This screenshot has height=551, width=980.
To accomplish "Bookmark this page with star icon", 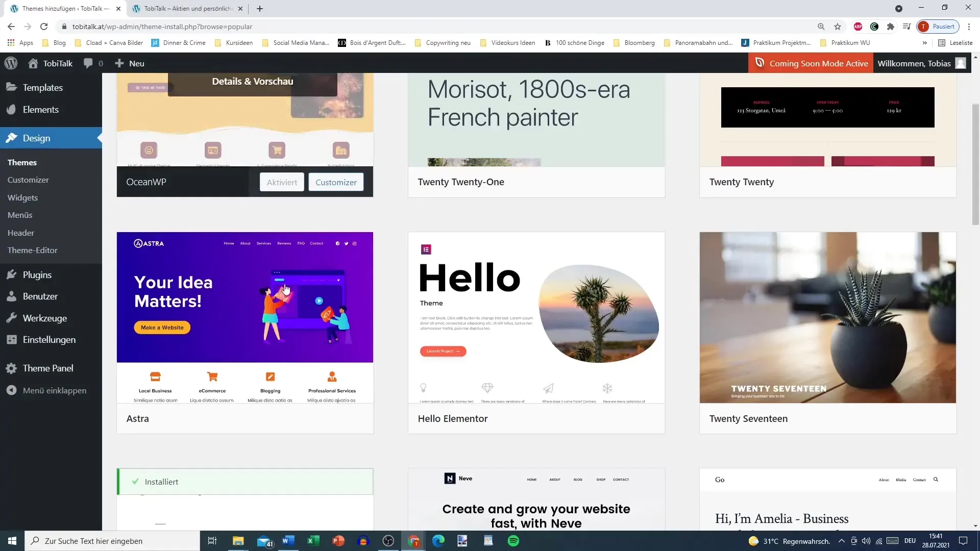I will [x=838, y=27].
